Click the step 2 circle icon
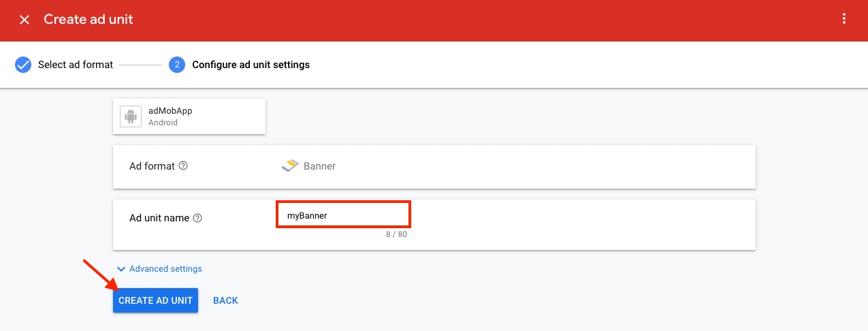 pyautogui.click(x=176, y=65)
